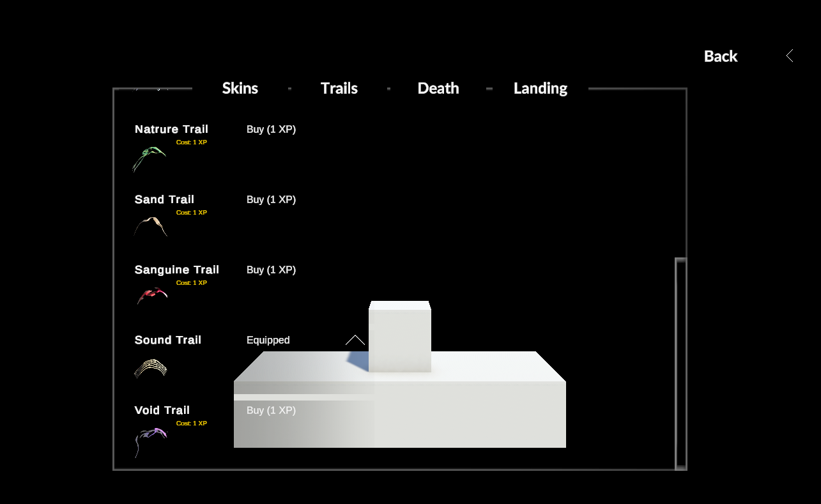The height and width of the screenshot is (504, 821).
Task: Click the left arrow icon beside Back
Action: pyautogui.click(x=790, y=56)
